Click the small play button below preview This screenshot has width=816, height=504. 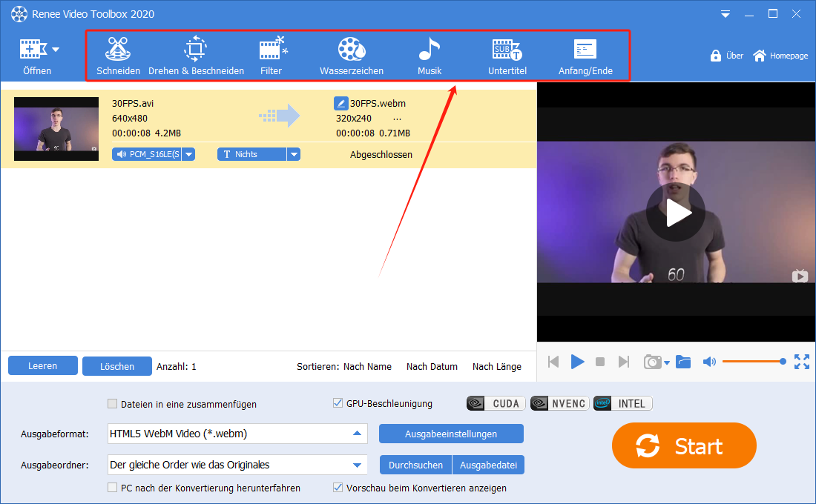pos(577,362)
